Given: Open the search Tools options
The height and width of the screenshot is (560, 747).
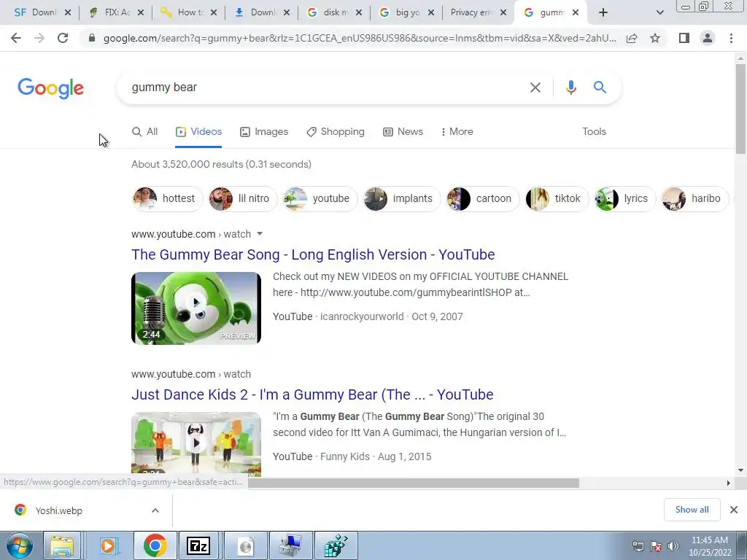Looking at the screenshot, I should coord(594,132).
